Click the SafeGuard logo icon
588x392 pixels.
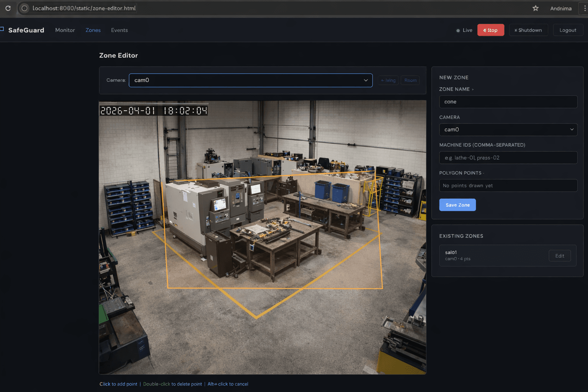[x=2, y=29]
